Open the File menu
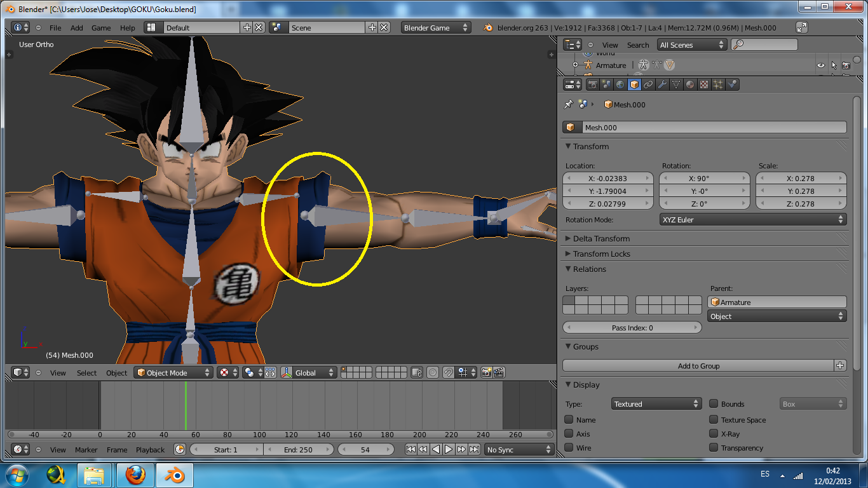Image resolution: width=868 pixels, height=488 pixels. tap(55, 28)
